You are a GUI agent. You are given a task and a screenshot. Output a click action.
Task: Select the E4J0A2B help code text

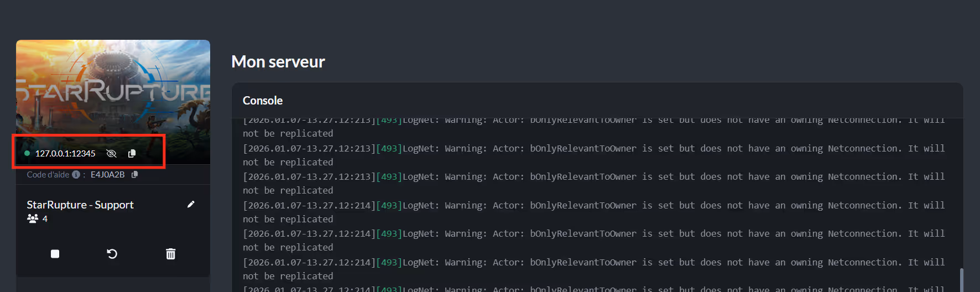108,174
